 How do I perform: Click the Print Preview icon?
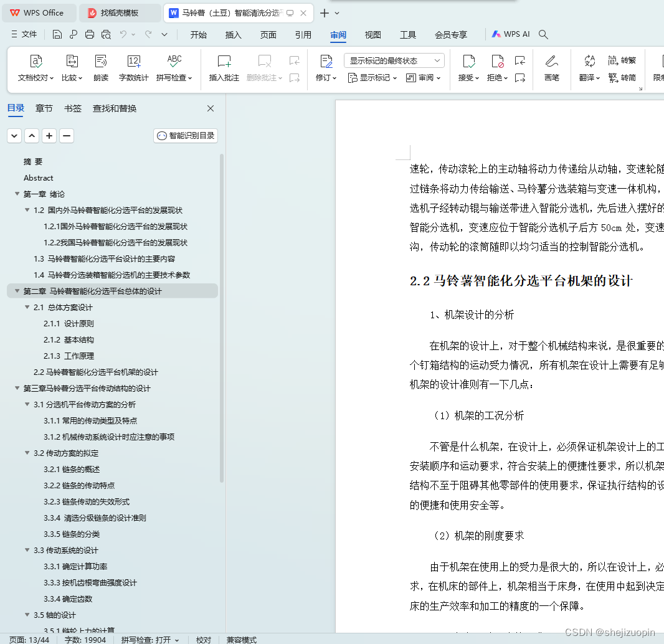click(x=106, y=34)
